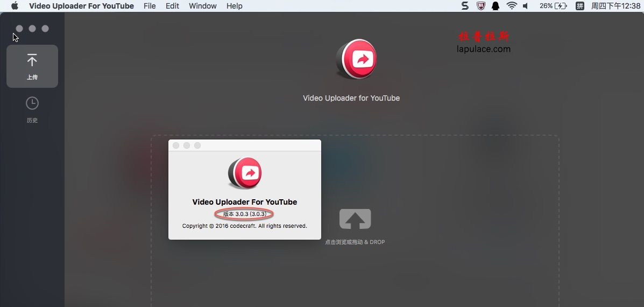The width and height of the screenshot is (644, 307).
Task: Click bold Video Uploader For YouTube dialog title
Action: 244,202
